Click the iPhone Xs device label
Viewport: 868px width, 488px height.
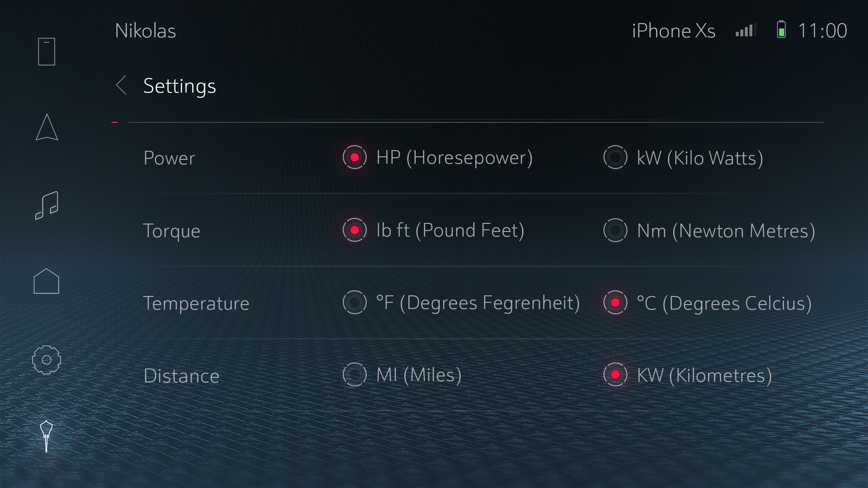[x=673, y=31]
